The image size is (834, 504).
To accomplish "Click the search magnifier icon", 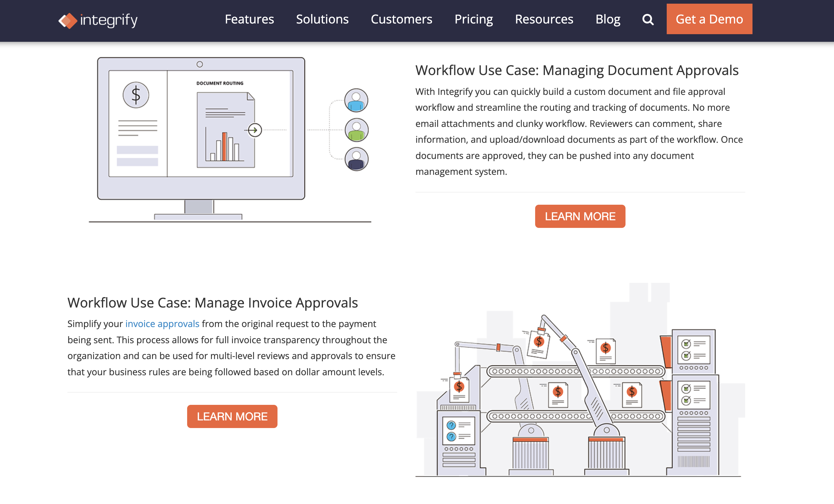I will pos(647,20).
